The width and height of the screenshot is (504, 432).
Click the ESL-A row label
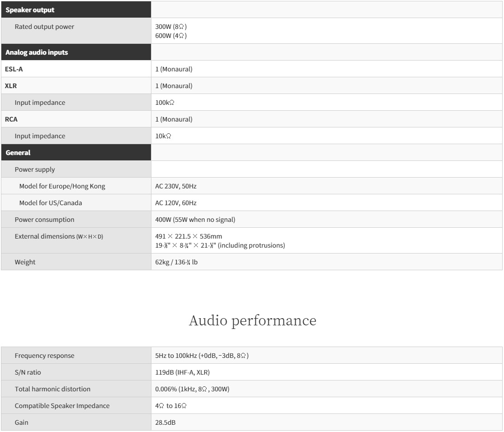[14, 69]
